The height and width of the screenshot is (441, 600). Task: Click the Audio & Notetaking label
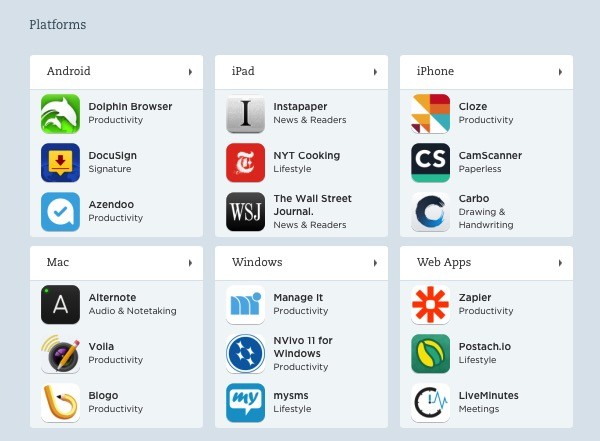(132, 311)
